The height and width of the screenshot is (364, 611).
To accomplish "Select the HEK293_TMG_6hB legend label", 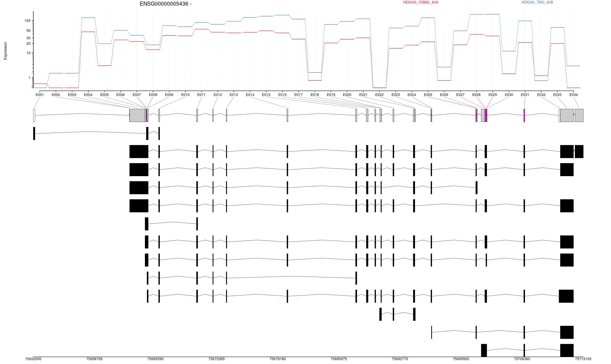I will (537, 2).
